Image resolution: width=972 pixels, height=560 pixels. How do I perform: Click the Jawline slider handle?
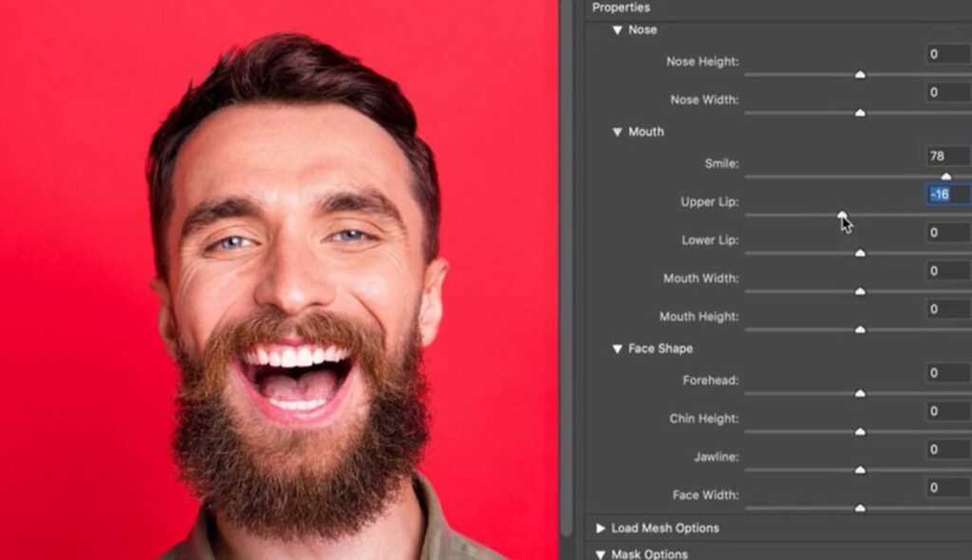[x=862, y=469]
